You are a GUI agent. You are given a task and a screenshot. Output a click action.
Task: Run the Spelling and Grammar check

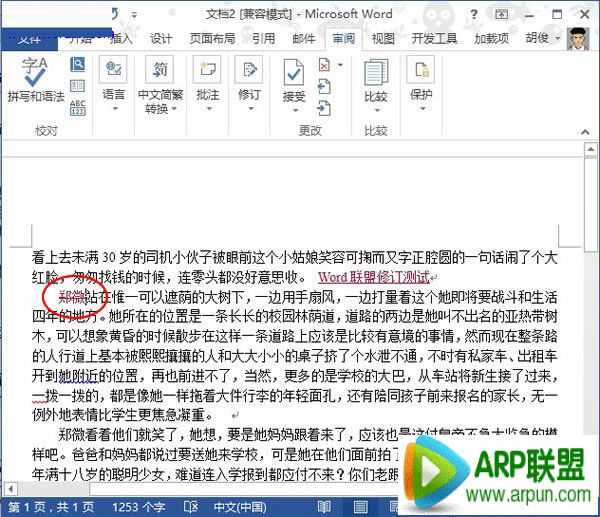(36, 80)
